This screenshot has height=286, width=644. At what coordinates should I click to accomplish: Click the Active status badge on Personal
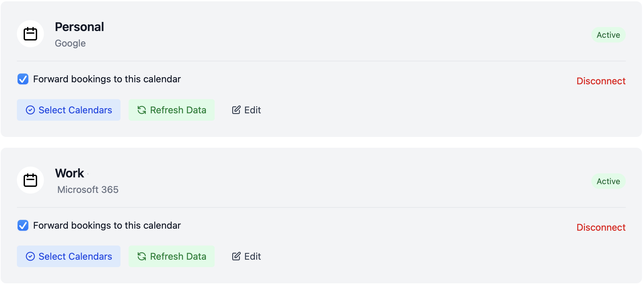coord(608,35)
